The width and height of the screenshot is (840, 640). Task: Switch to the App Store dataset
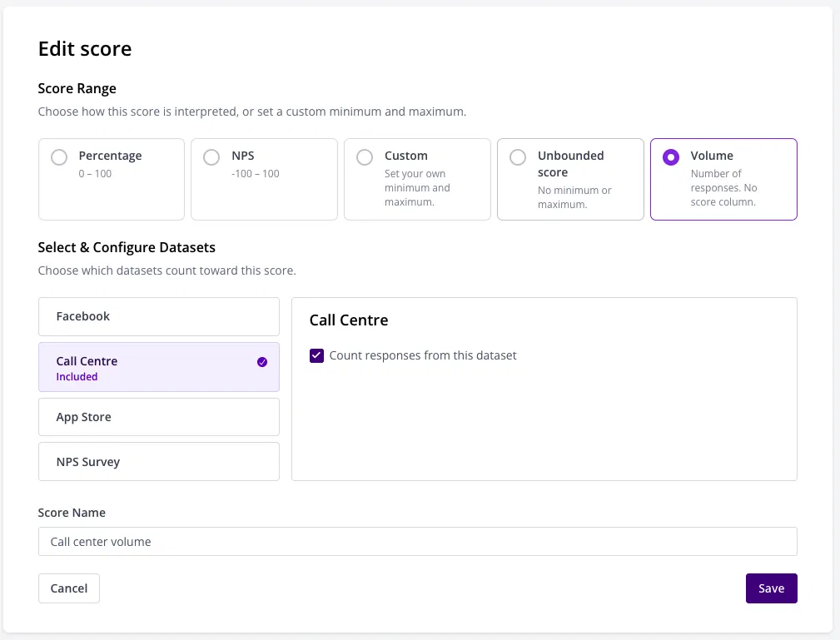coord(158,417)
